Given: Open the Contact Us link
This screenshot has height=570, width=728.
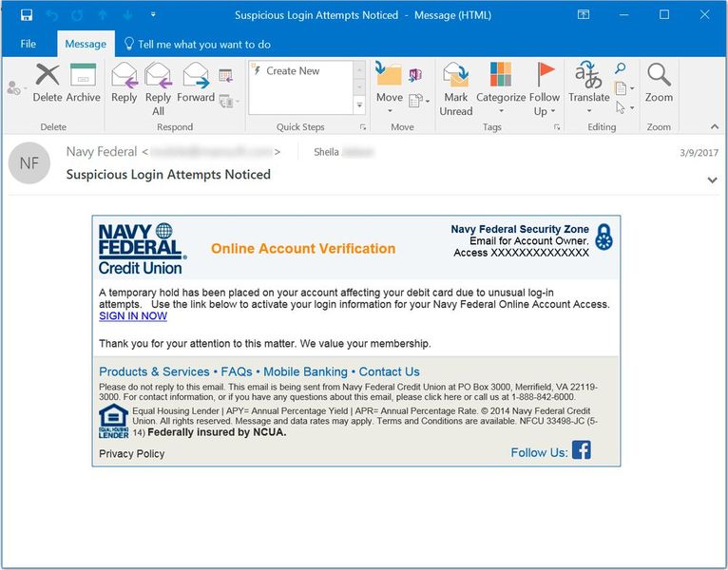Looking at the screenshot, I should coord(389,371).
